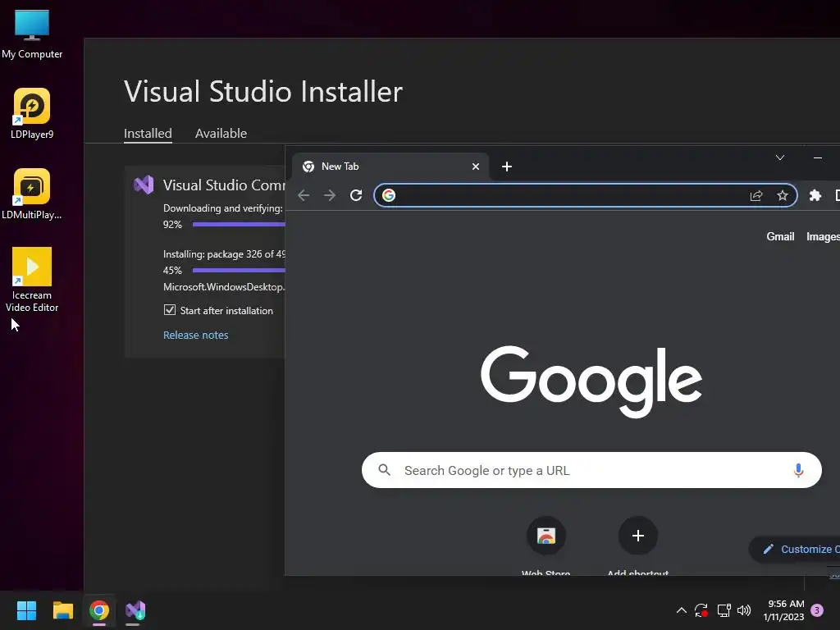Minimize the Chrome window

[x=818, y=157]
